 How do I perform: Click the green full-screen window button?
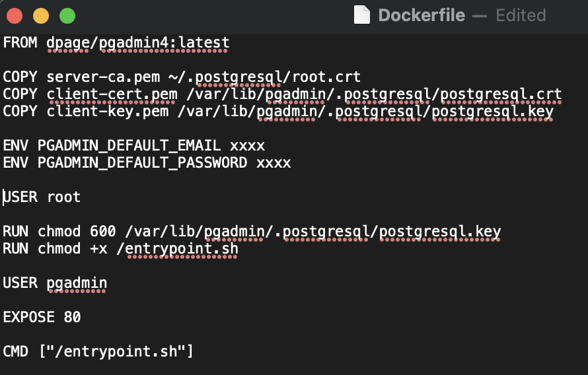(x=67, y=16)
